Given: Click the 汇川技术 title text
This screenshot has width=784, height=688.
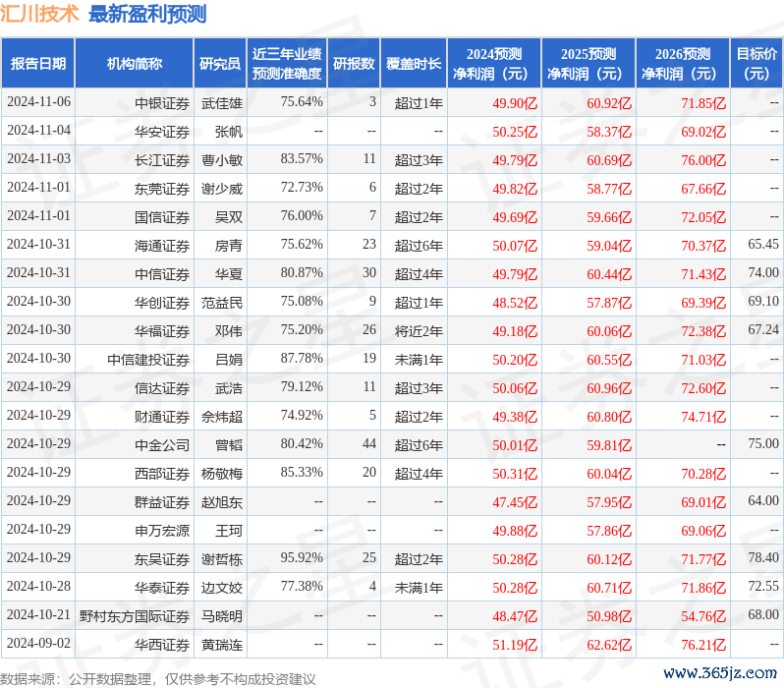Looking at the screenshot, I should [39, 14].
